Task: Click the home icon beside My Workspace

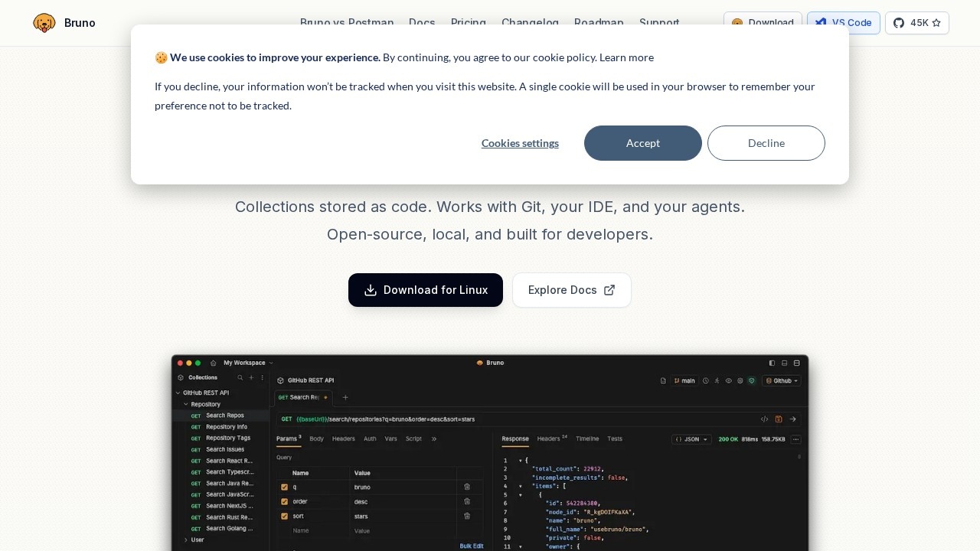Action: pos(214,363)
